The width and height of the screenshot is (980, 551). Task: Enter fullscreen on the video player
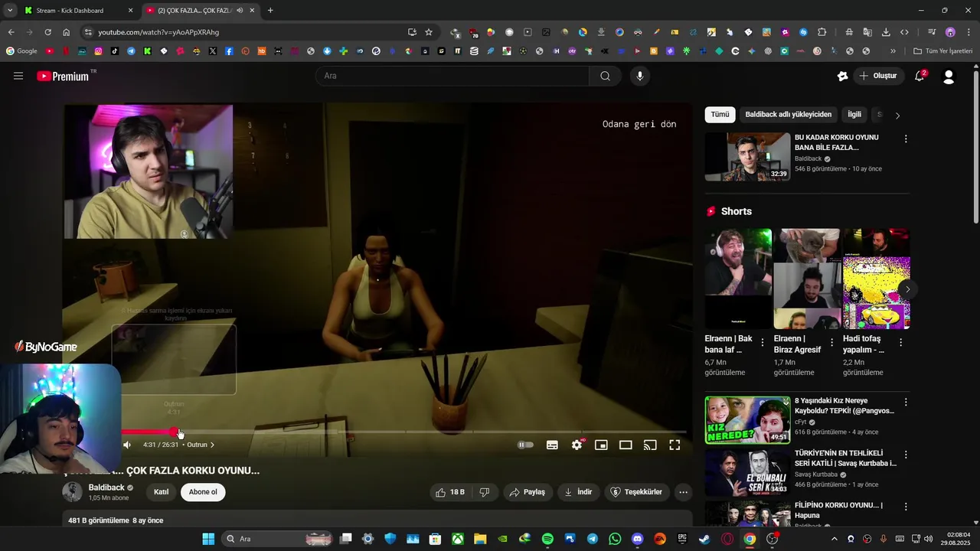point(675,445)
